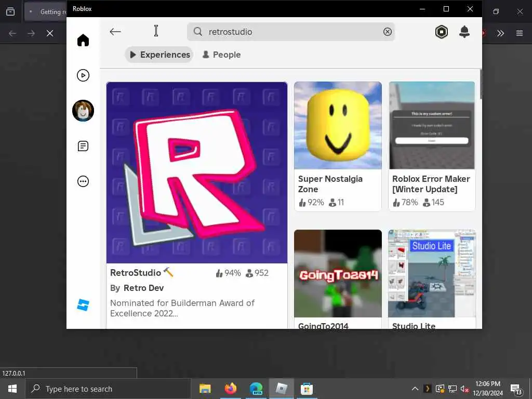Open the Super Nostalgia Zone thumbnail

[338, 125]
